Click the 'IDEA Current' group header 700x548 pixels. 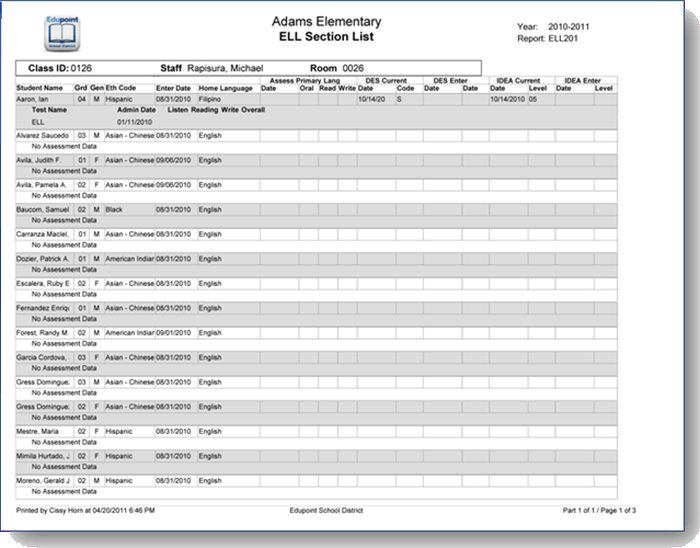point(518,81)
